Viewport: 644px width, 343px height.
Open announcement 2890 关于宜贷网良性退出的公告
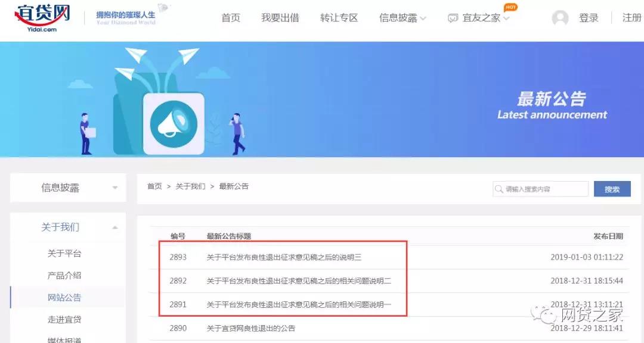[x=250, y=328]
